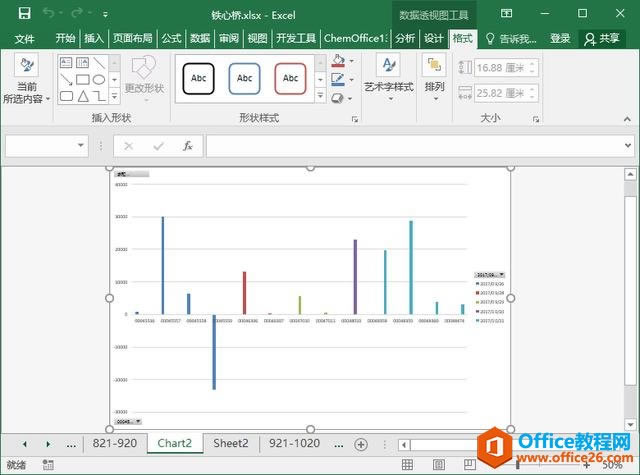Screen dimensions: 640x475
Task: Expand the formula bar
Action: pos(628,145)
